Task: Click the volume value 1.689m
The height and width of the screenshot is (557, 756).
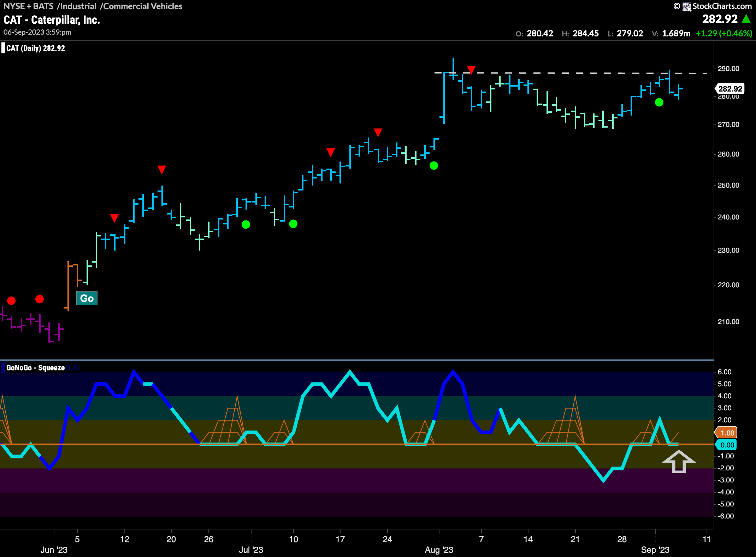Action: click(x=676, y=34)
